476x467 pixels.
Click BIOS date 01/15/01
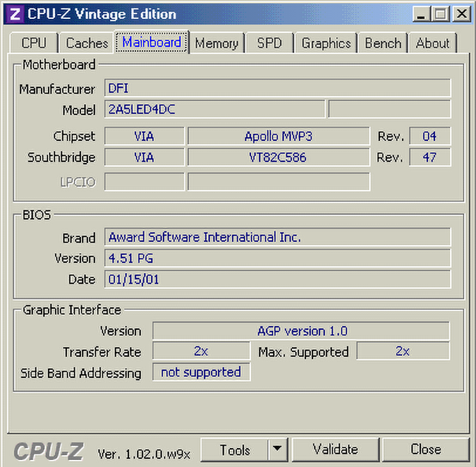pyautogui.click(x=278, y=280)
